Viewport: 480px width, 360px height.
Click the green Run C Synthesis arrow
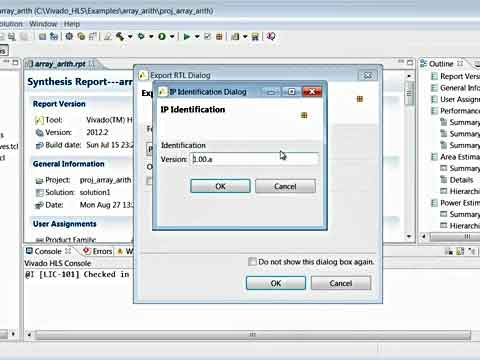click(x=187, y=36)
